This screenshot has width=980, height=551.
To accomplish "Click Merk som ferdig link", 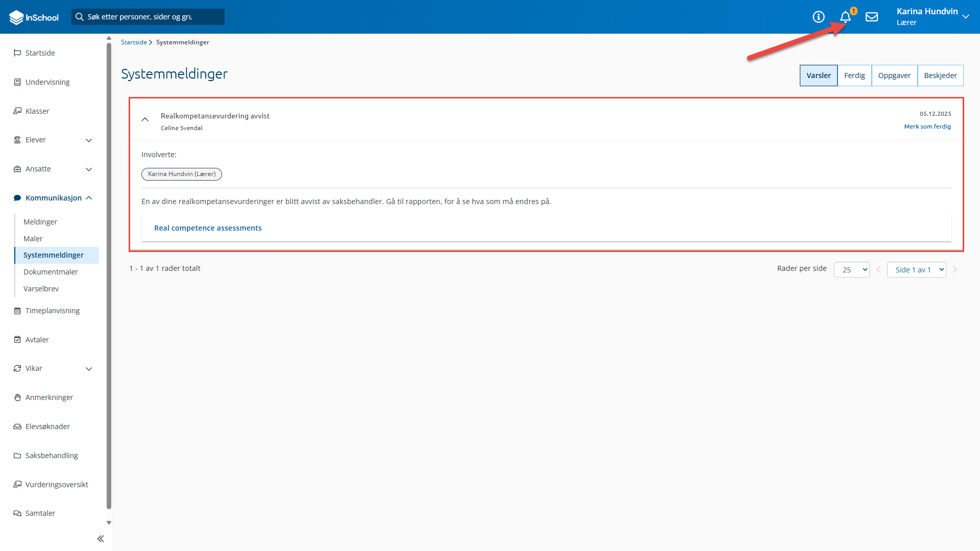I will [x=927, y=127].
